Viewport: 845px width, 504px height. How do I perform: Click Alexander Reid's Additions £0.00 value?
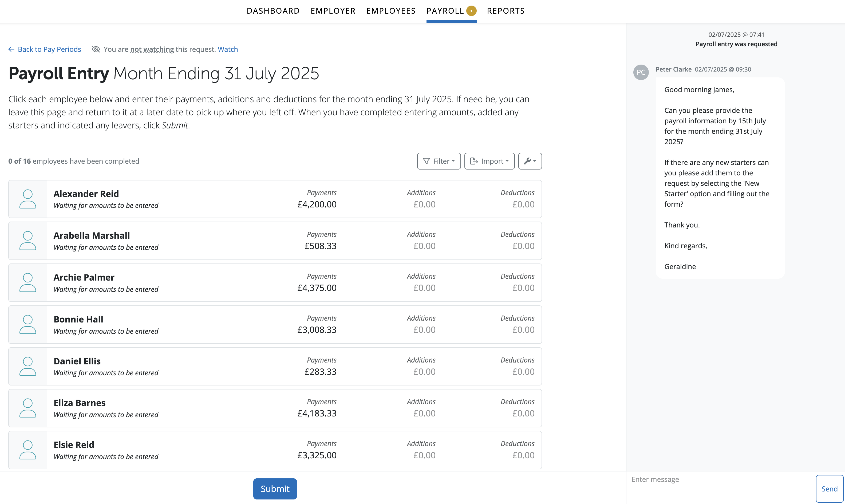pyautogui.click(x=424, y=204)
